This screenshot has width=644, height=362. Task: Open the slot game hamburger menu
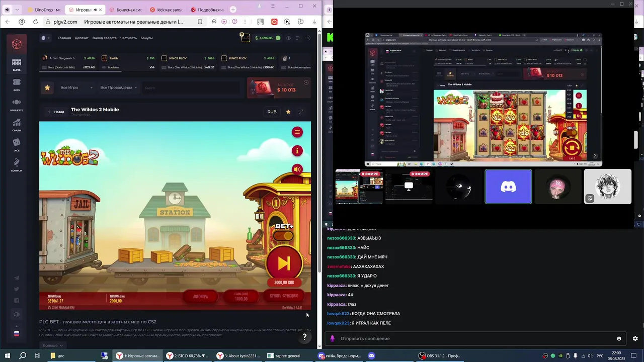tap(297, 132)
